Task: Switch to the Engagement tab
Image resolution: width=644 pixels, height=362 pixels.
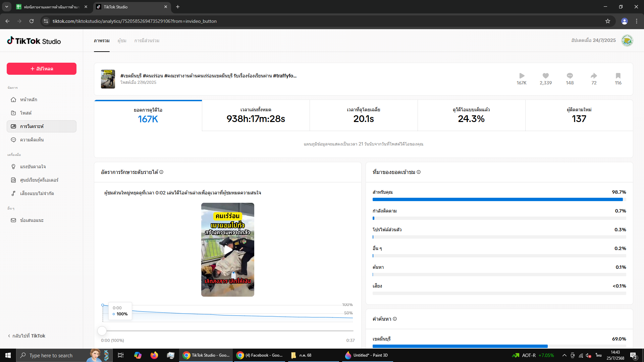Action: (x=147, y=41)
